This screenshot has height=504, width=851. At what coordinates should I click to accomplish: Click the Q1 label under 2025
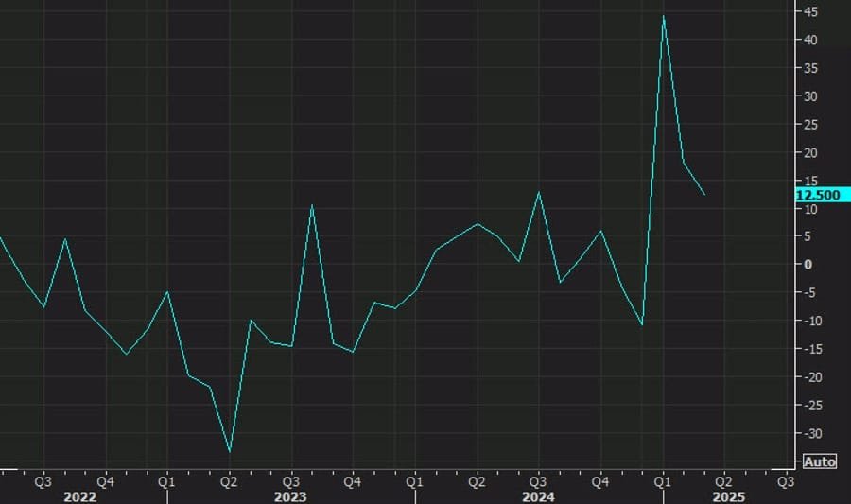662,480
